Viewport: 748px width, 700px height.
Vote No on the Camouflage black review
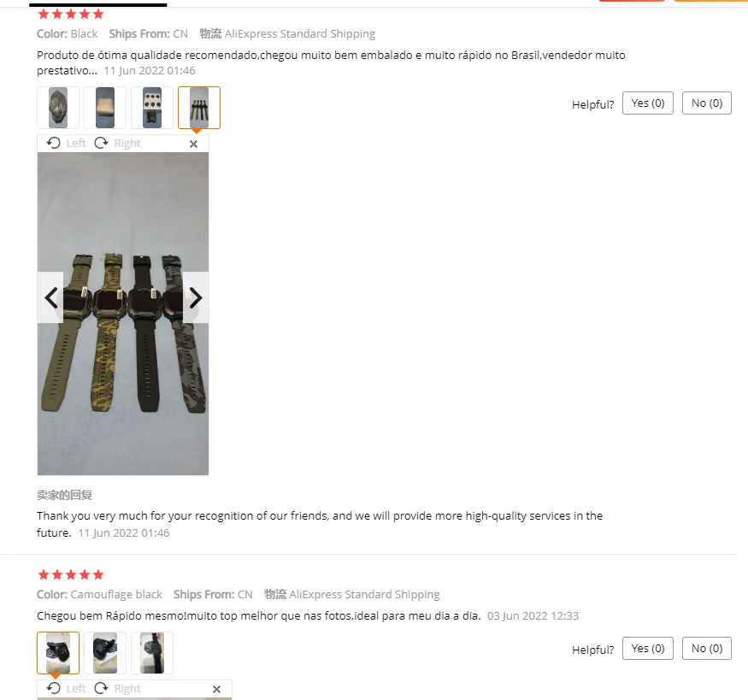706,649
